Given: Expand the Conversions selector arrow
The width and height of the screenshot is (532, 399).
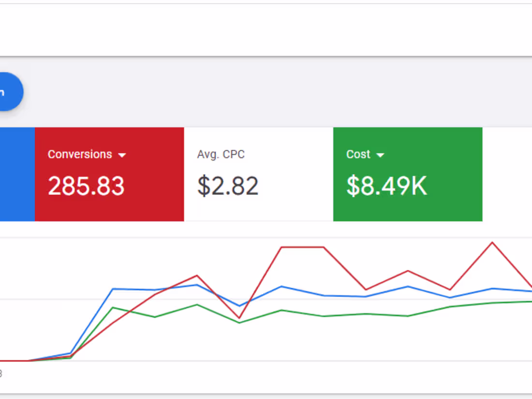Looking at the screenshot, I should [x=122, y=155].
